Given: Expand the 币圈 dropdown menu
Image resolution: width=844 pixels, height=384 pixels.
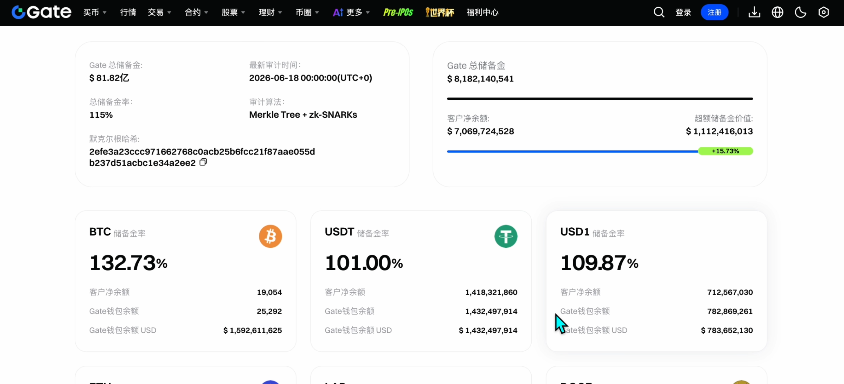Looking at the screenshot, I should [307, 12].
